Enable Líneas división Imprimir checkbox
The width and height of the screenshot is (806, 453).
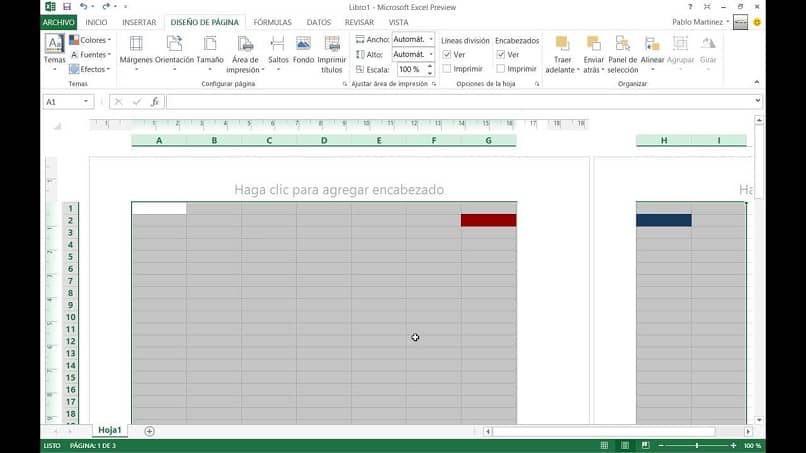tap(447, 68)
